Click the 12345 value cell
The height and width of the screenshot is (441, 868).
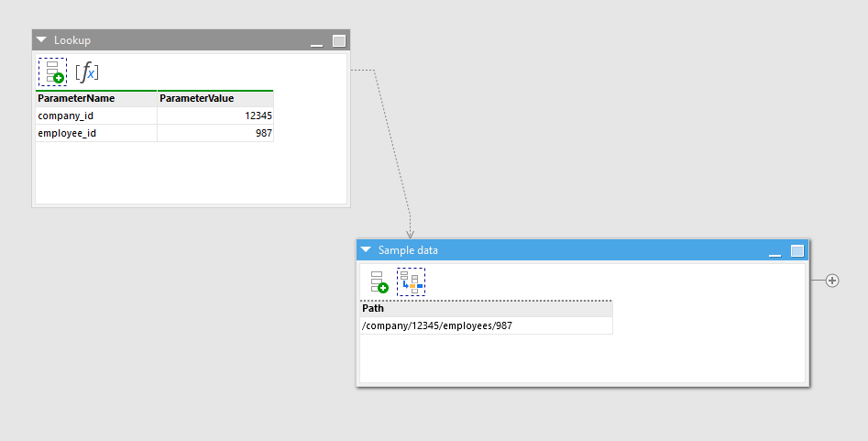pyautogui.click(x=214, y=116)
